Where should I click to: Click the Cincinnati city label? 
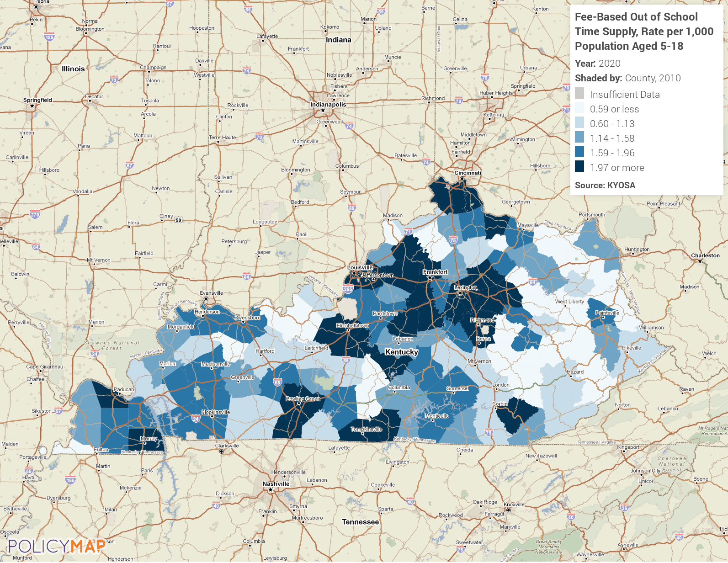pyautogui.click(x=468, y=173)
